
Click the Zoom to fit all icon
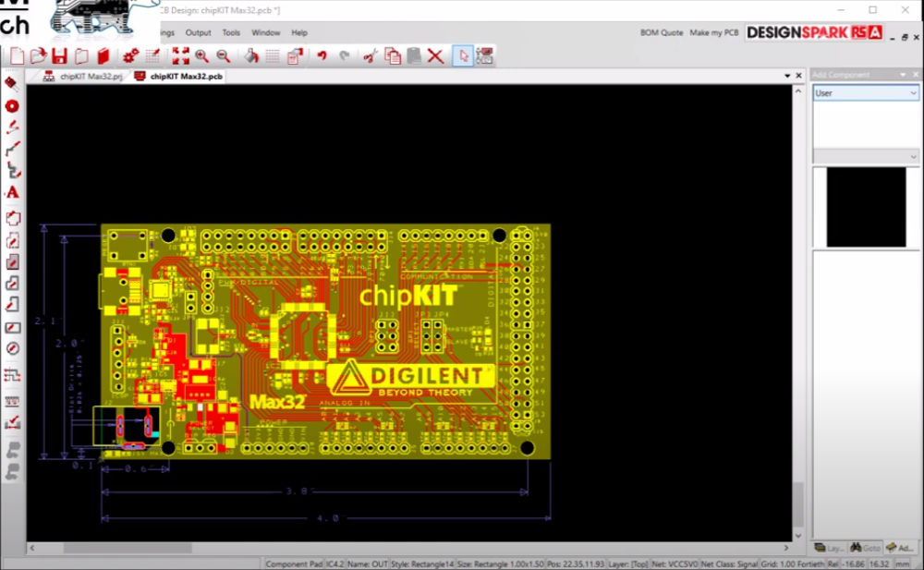click(x=180, y=56)
